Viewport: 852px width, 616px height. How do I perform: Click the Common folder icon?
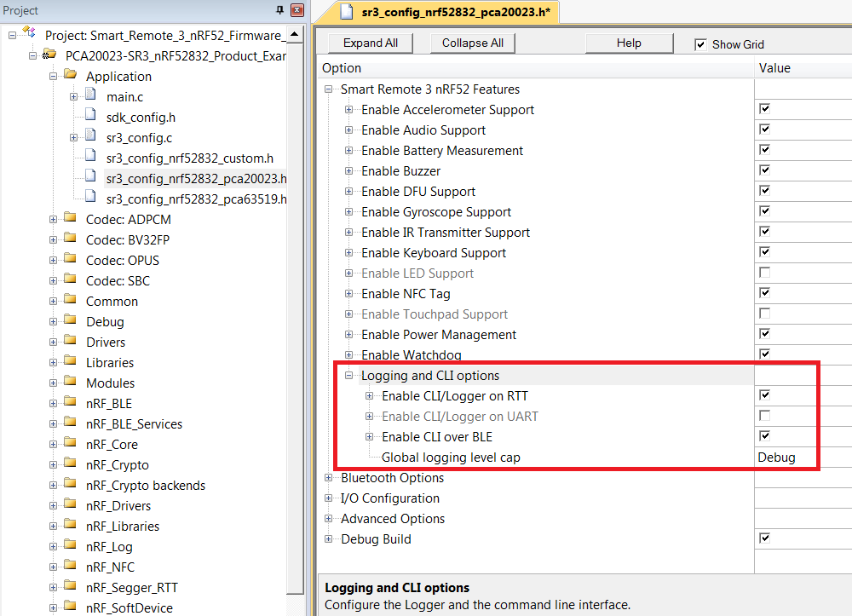pos(70,299)
